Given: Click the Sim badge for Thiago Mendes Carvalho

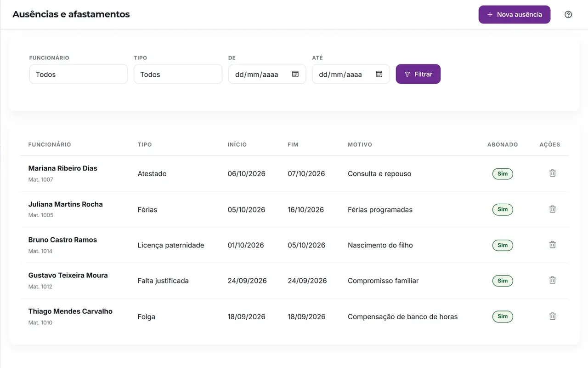Looking at the screenshot, I should (503, 316).
